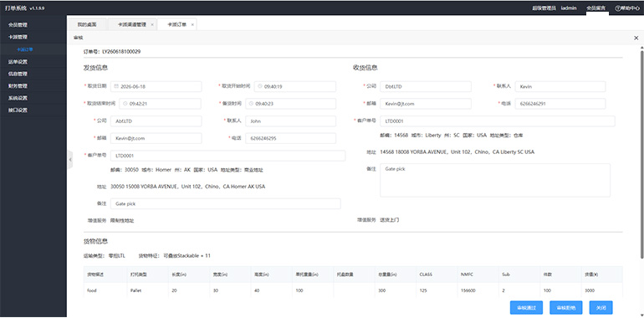
Task: Click the sender customer number field LTD0001
Action: (x=228, y=156)
